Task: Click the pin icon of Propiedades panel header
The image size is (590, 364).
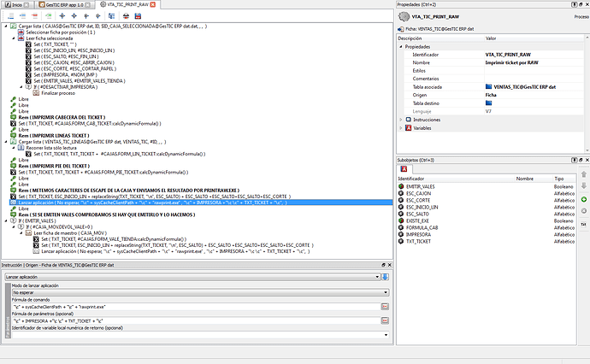Action: [x=575, y=4]
